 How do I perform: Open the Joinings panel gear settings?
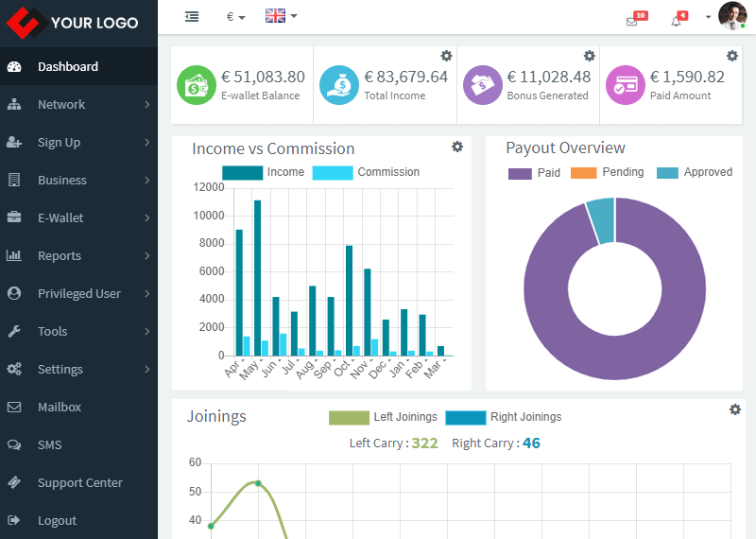(x=735, y=409)
